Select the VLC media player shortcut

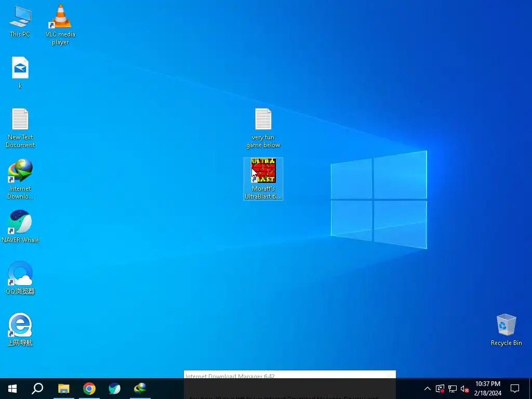point(60,25)
